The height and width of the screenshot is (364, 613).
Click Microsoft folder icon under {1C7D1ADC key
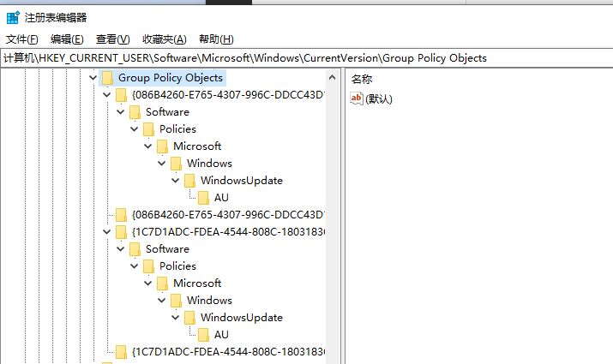(x=162, y=283)
